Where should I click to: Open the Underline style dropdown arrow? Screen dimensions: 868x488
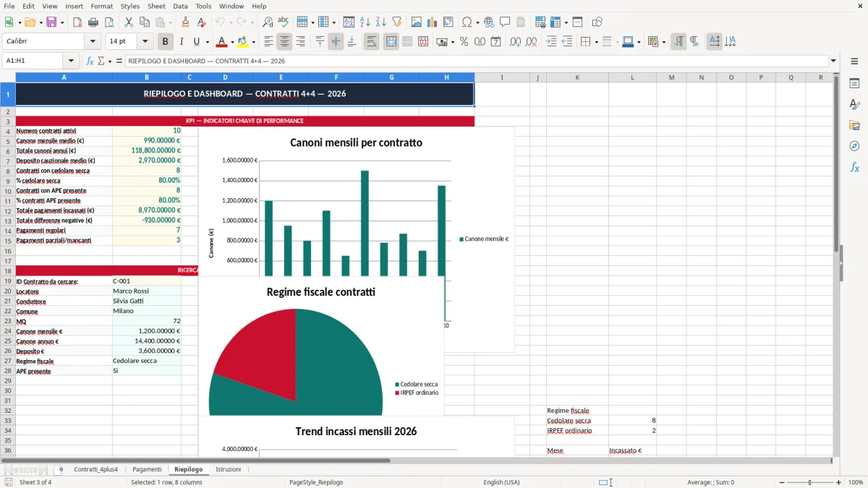pos(206,42)
